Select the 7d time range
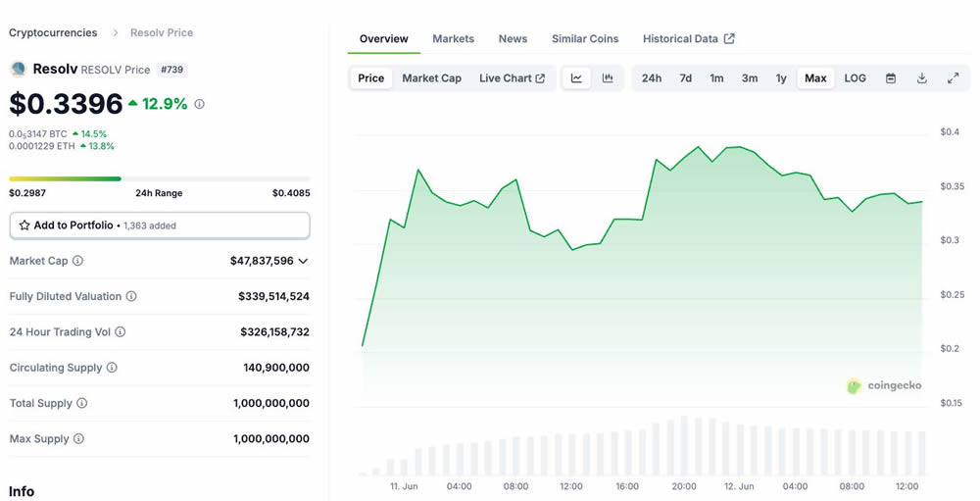Viewport: 980px width, 501px height. [686, 78]
